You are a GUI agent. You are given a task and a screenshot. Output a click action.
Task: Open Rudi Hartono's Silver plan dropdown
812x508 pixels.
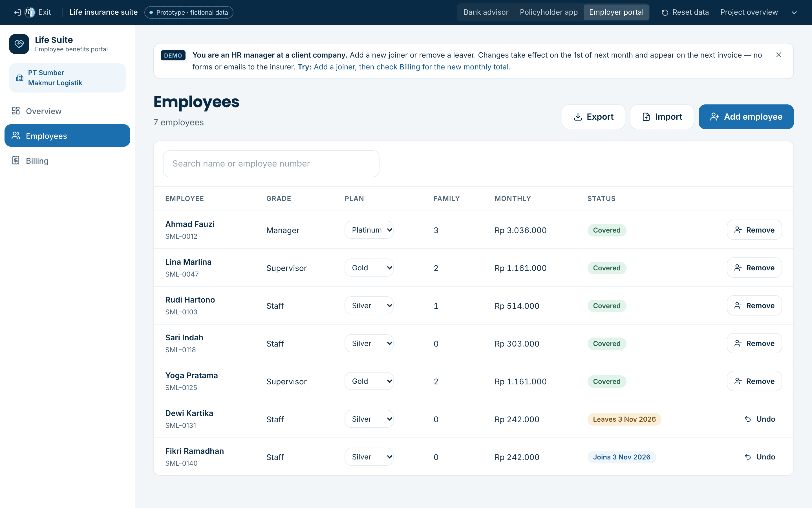[x=369, y=305]
